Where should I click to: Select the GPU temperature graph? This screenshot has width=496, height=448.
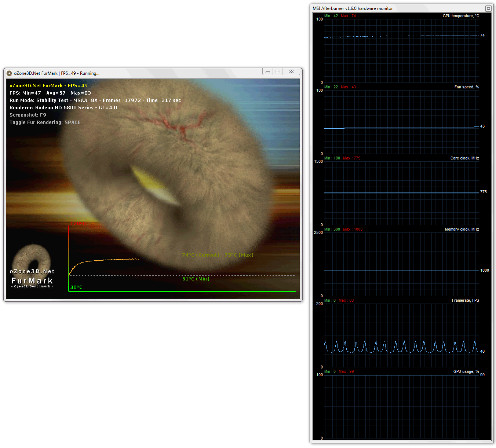[x=401, y=51]
